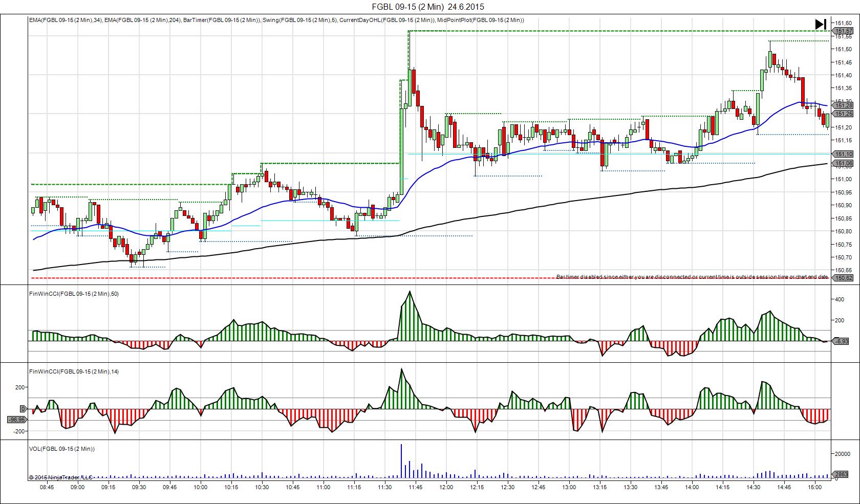This screenshot has width=860, height=504.
Task: Click the 08:45 time axis label
Action: coord(47,488)
